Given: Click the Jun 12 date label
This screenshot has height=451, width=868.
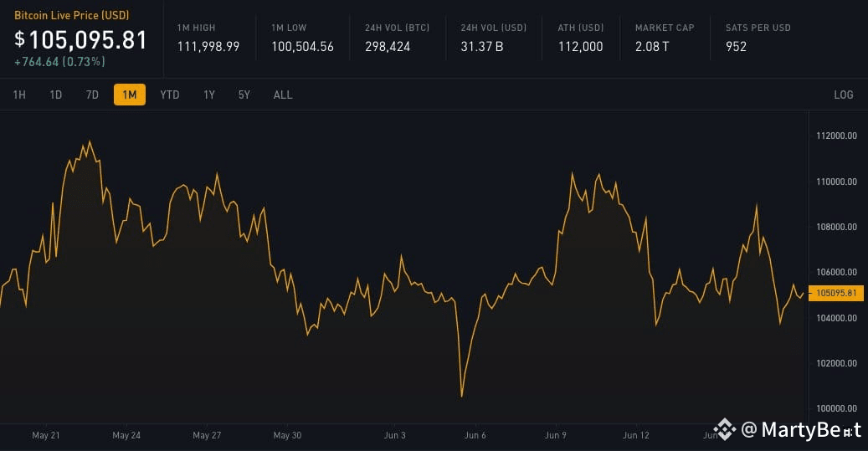Looking at the screenshot, I should click(636, 435).
